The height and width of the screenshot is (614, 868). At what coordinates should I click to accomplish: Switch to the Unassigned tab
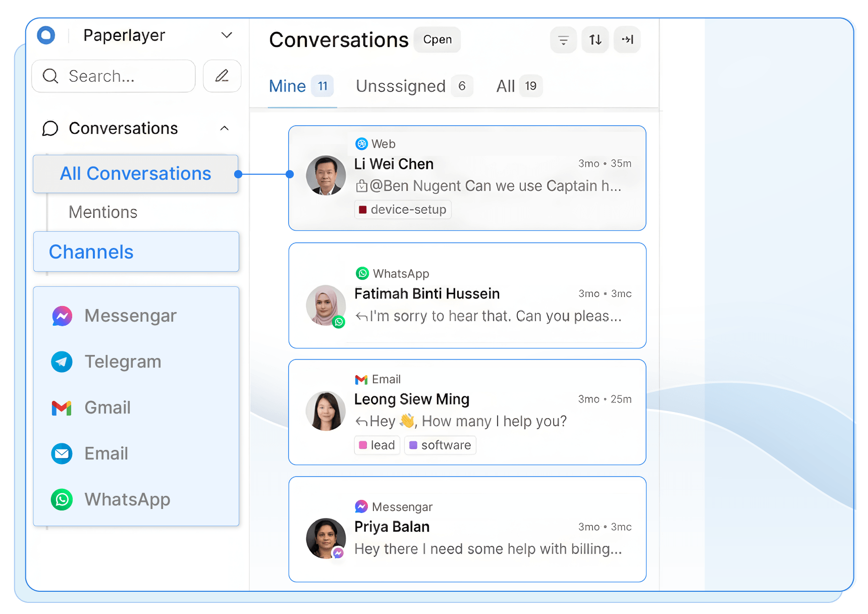tap(401, 86)
